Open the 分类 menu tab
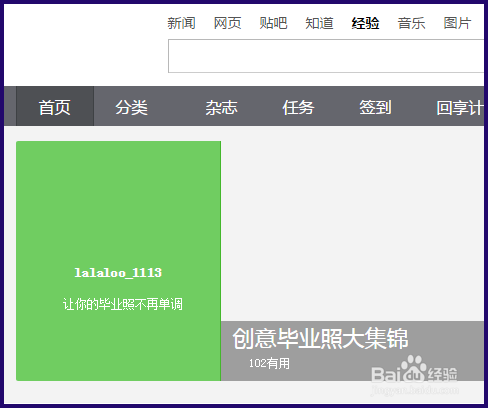488x408 pixels. (132, 107)
